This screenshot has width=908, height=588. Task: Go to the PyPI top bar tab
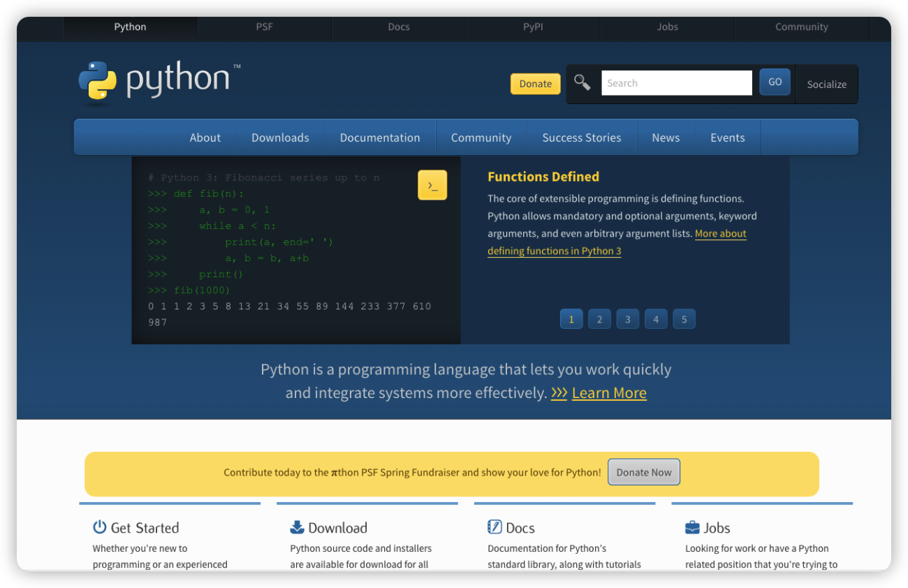pos(533,27)
